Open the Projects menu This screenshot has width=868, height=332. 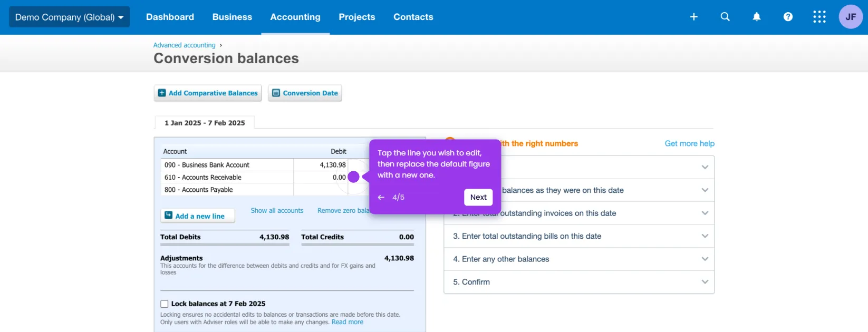(357, 17)
